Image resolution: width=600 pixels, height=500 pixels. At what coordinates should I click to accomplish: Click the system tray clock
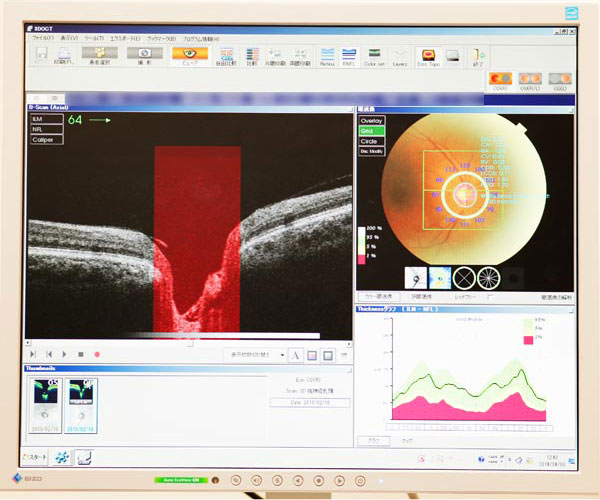(552, 460)
